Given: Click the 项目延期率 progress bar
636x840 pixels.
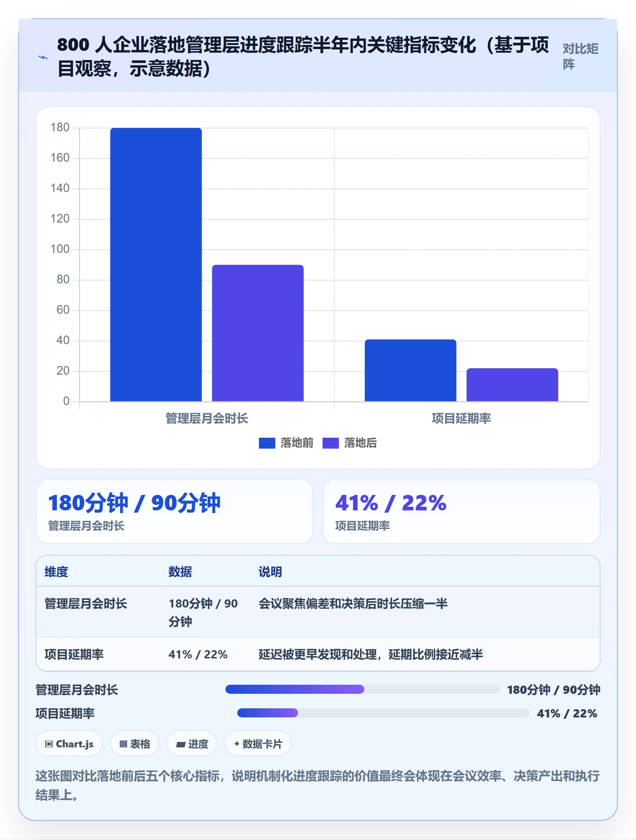Looking at the screenshot, I should (x=383, y=713).
